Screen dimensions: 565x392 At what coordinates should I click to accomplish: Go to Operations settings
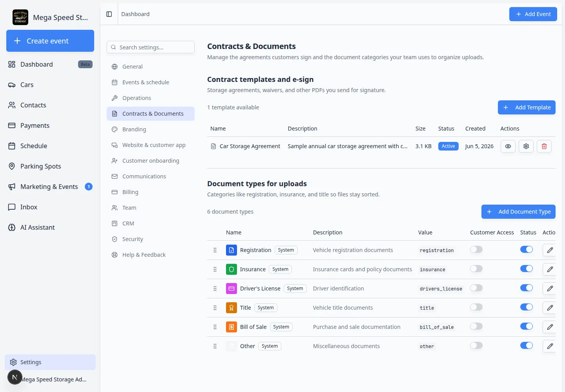pyautogui.click(x=151, y=98)
